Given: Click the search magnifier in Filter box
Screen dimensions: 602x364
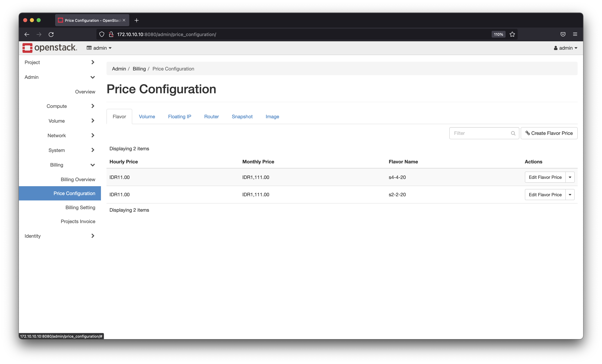Looking at the screenshot, I should [x=513, y=133].
